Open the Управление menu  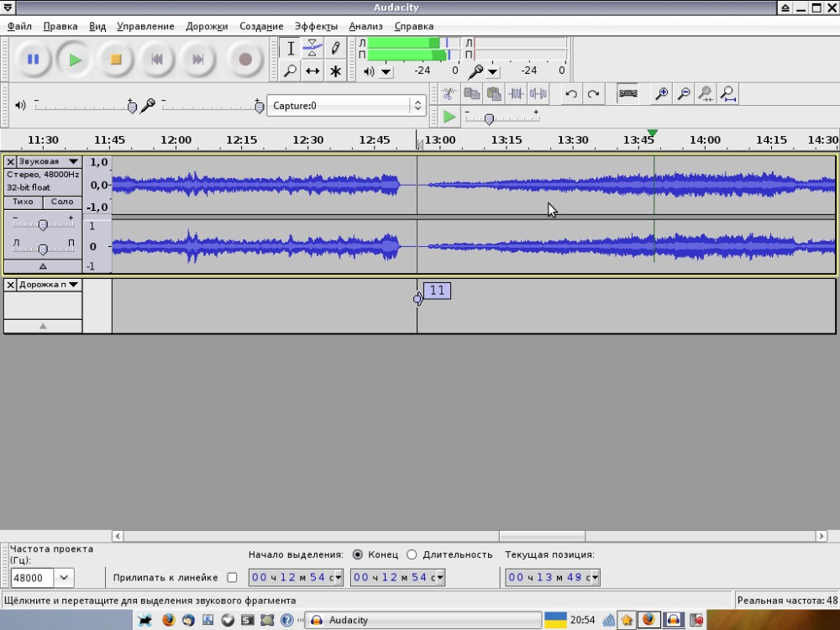point(145,26)
